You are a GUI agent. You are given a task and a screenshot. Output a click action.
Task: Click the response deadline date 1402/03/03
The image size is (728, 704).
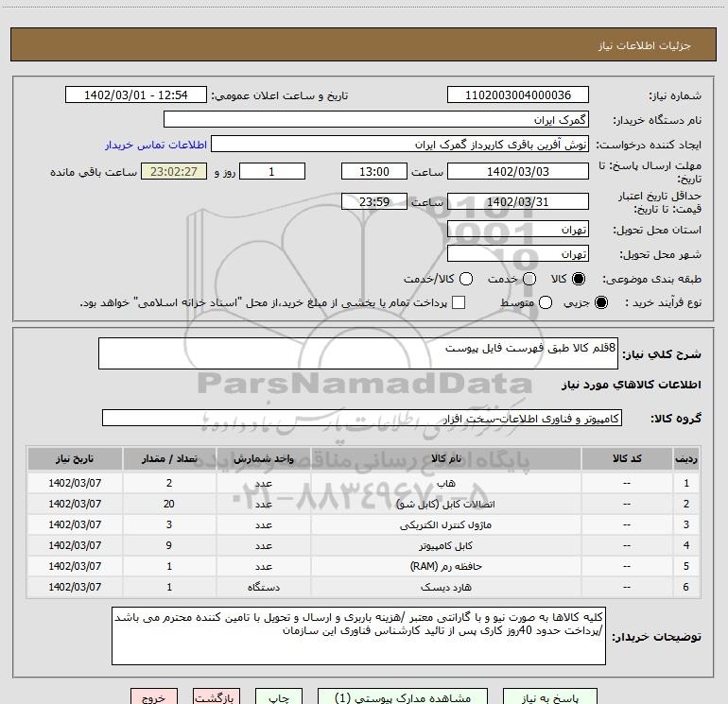518,172
